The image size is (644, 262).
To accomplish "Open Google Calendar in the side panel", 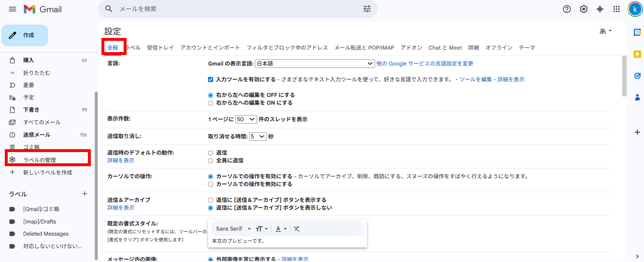I will tap(637, 32).
